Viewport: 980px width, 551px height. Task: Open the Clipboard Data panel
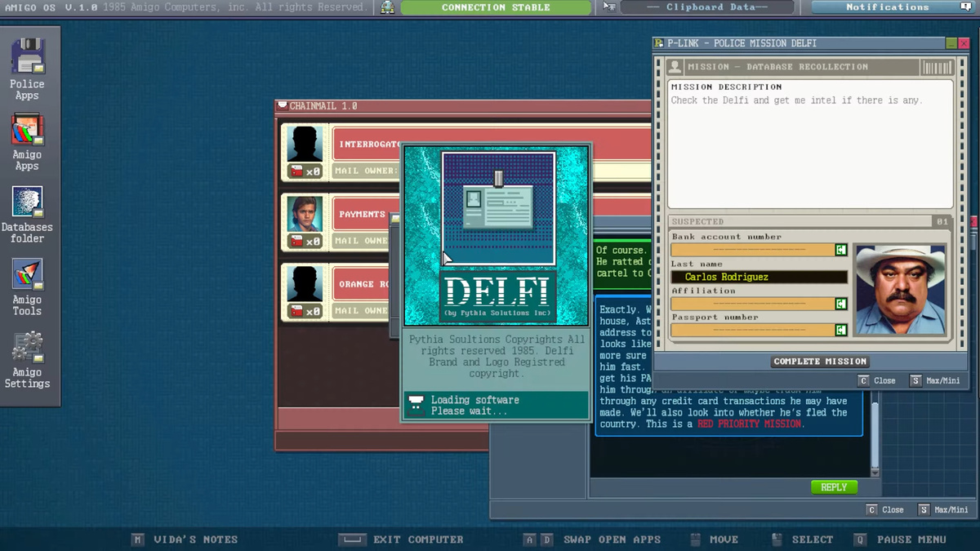[707, 7]
